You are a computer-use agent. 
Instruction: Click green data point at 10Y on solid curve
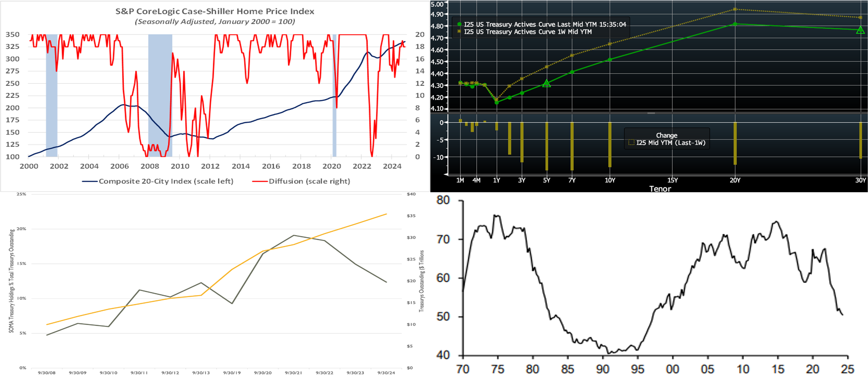[x=610, y=60]
